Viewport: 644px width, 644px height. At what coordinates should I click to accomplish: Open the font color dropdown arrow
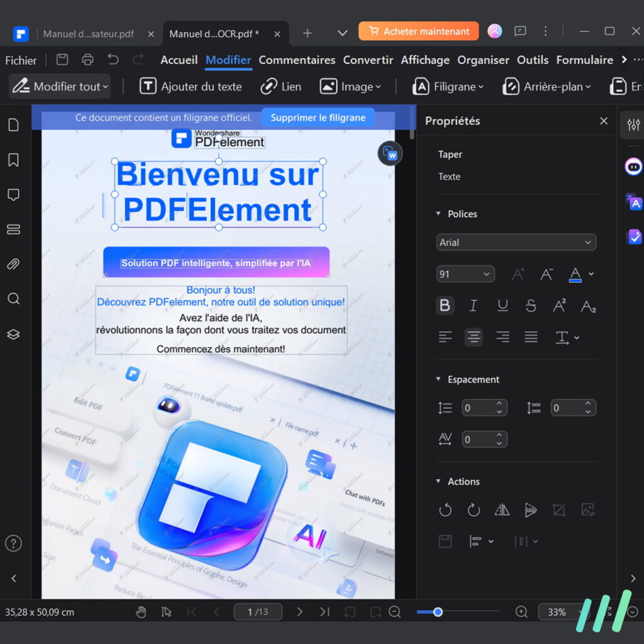coord(591,274)
